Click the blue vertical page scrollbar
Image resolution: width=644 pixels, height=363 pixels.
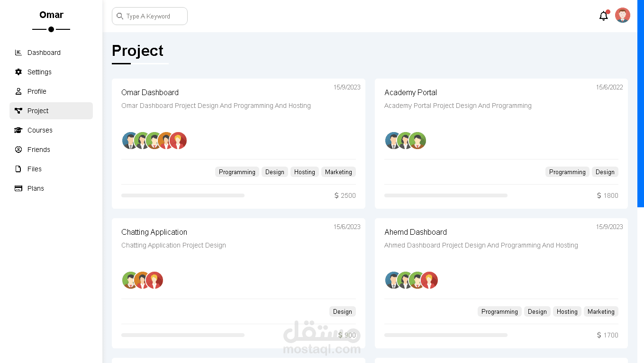click(641, 103)
